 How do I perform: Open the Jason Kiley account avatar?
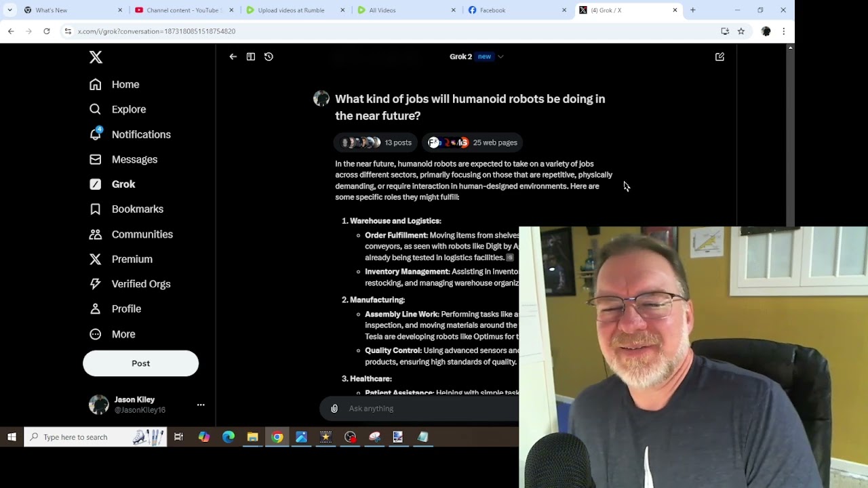click(99, 405)
